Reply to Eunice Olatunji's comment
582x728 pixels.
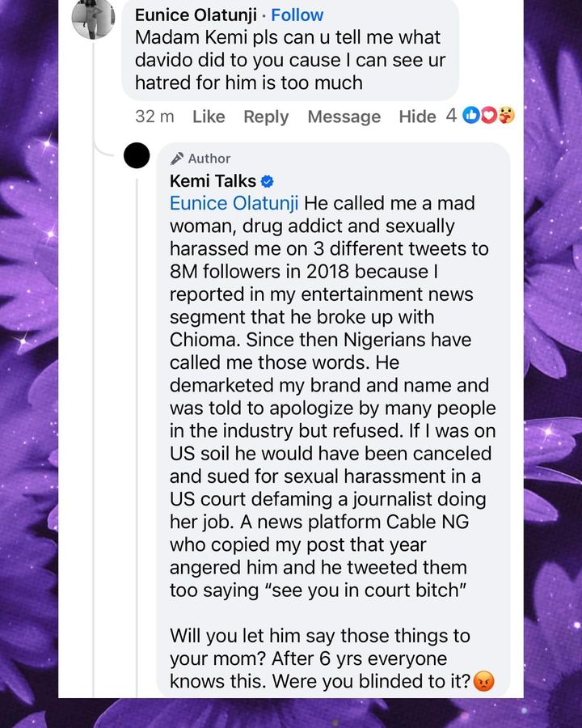coord(266,116)
